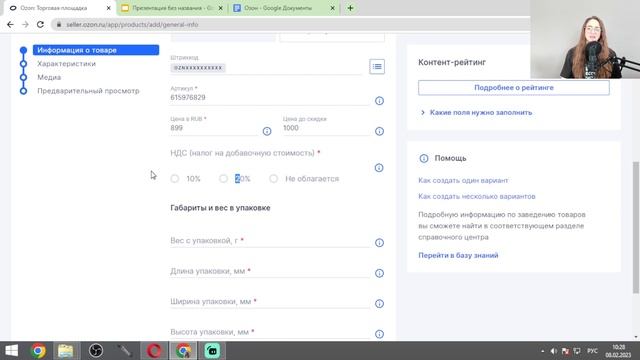The image size is (640, 360).
Task: Show info for Ширина упаковки field
Action: [x=379, y=304]
